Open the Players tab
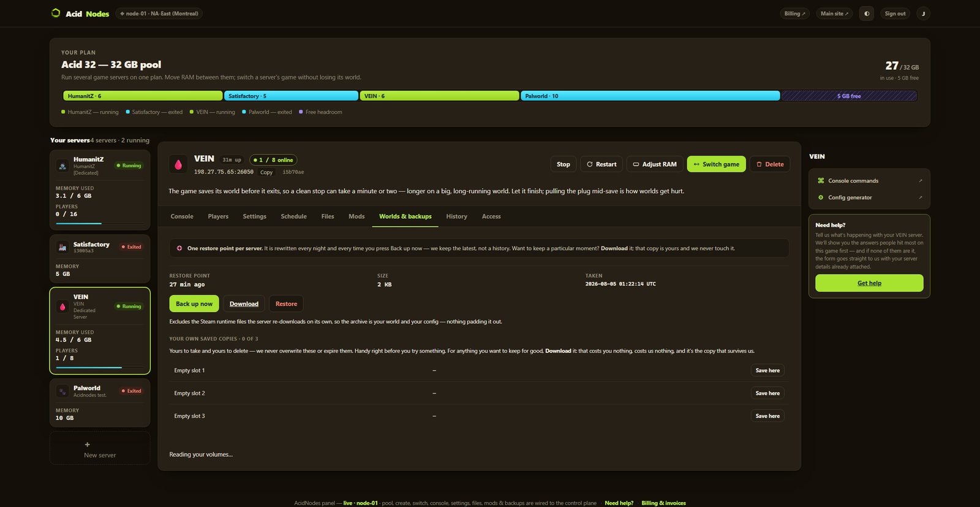 pos(218,216)
